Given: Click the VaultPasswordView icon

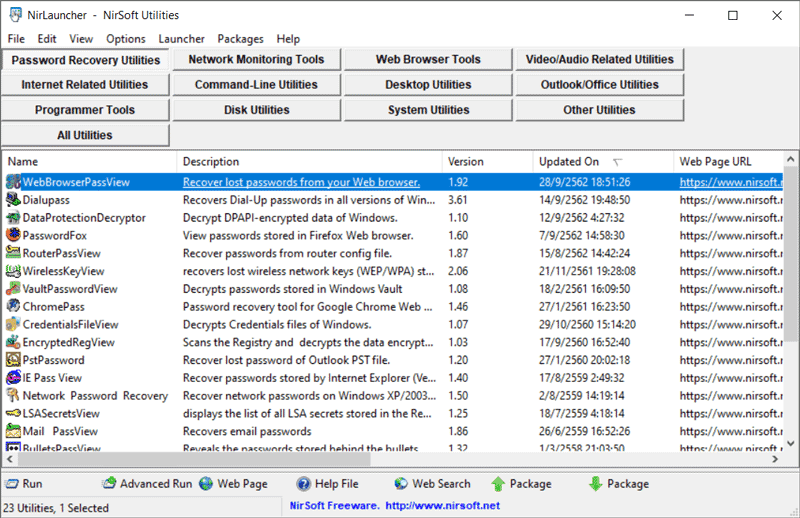Looking at the screenshot, I should pos(13,289).
